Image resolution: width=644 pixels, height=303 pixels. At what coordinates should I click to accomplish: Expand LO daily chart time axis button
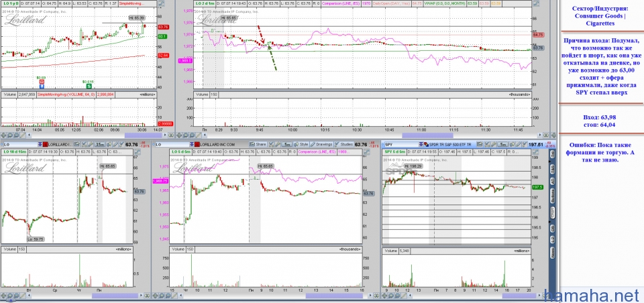[x=171, y=135]
